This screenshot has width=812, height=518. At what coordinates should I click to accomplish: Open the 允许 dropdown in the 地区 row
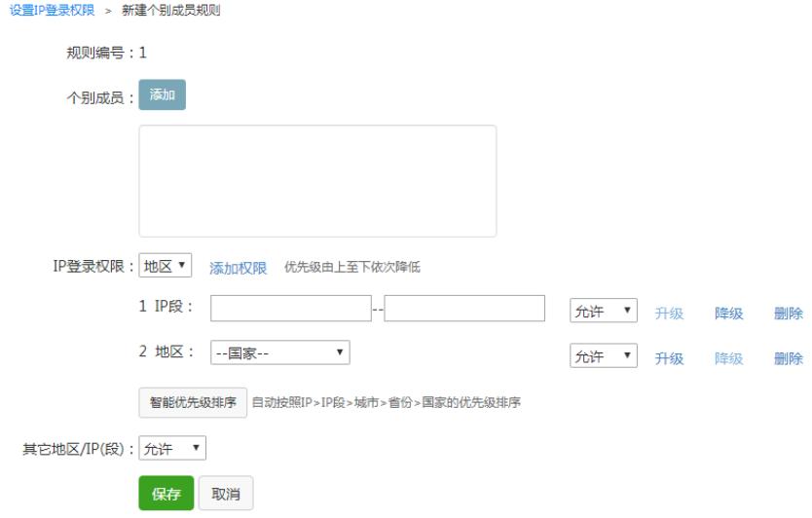[604, 355]
